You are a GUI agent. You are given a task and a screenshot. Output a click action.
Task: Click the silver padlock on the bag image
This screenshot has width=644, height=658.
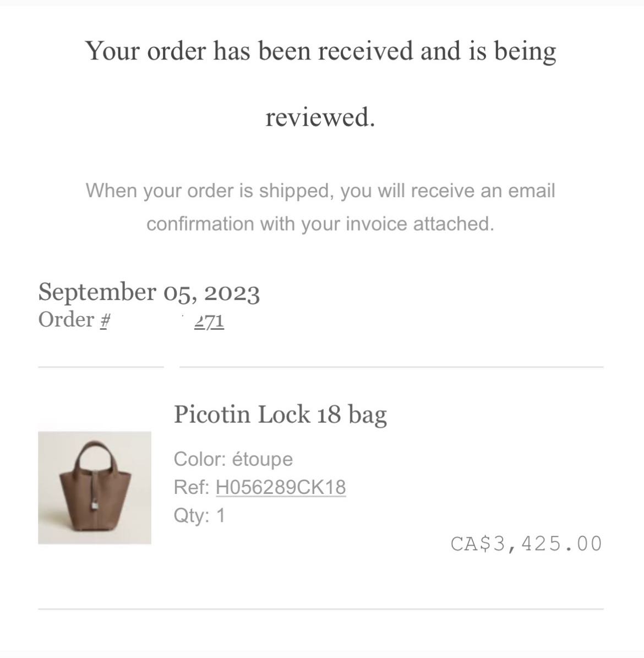coord(95,503)
